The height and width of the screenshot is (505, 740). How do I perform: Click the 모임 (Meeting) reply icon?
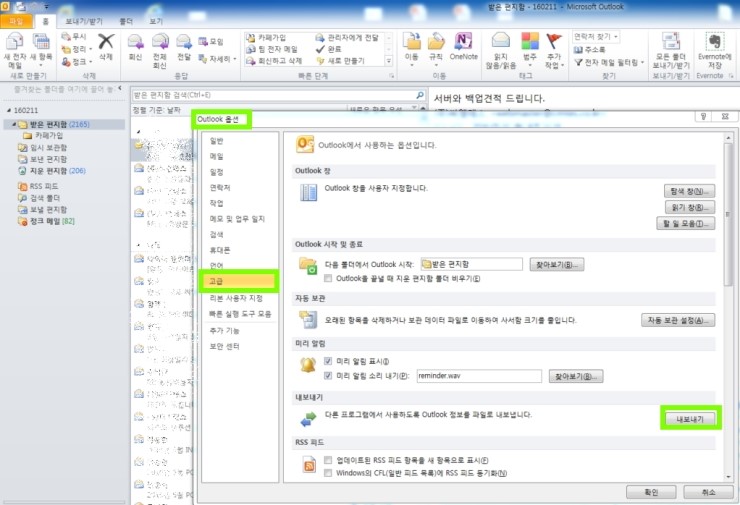203,42
